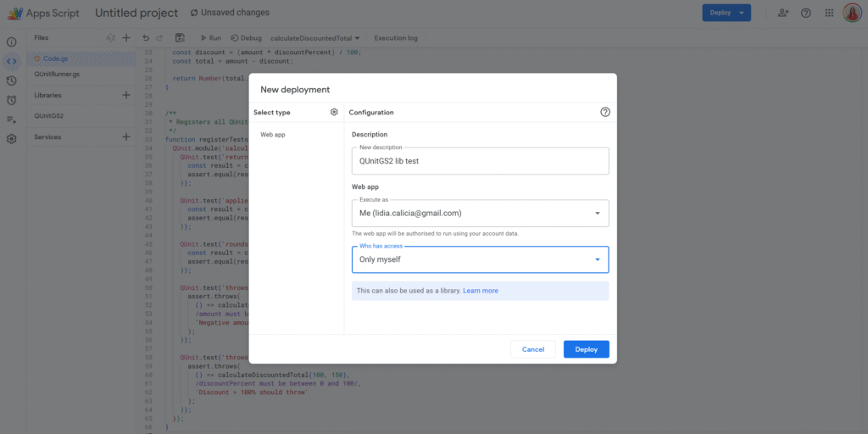Click the Select type gear icon
868x434 pixels.
334,112
